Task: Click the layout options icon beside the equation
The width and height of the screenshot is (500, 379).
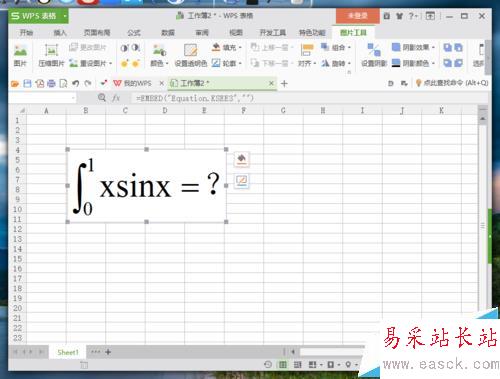Action: tap(242, 181)
